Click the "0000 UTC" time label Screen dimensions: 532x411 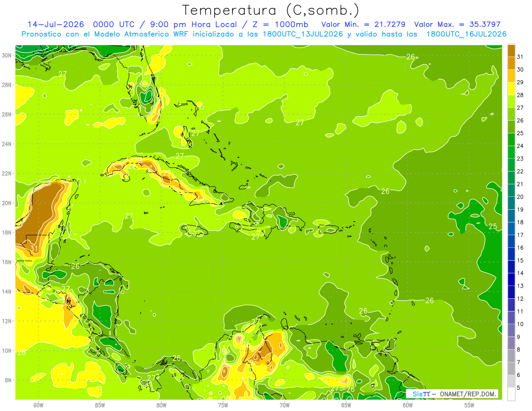(115, 24)
